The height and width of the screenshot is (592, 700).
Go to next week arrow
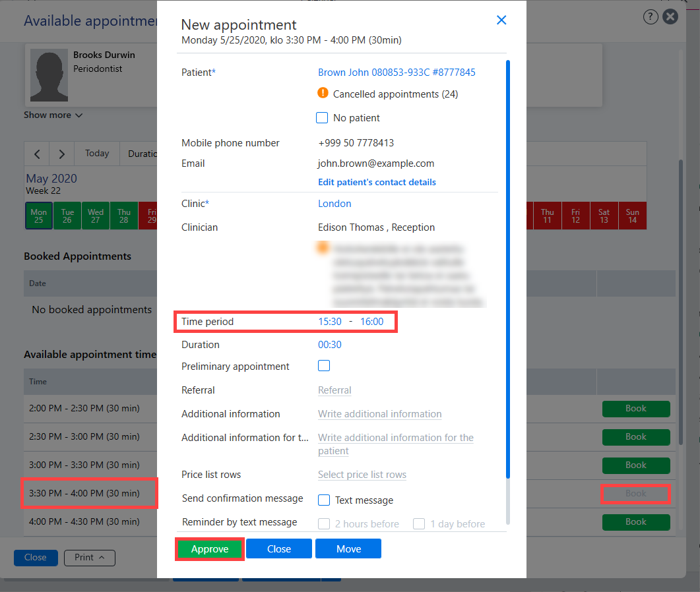(61, 154)
